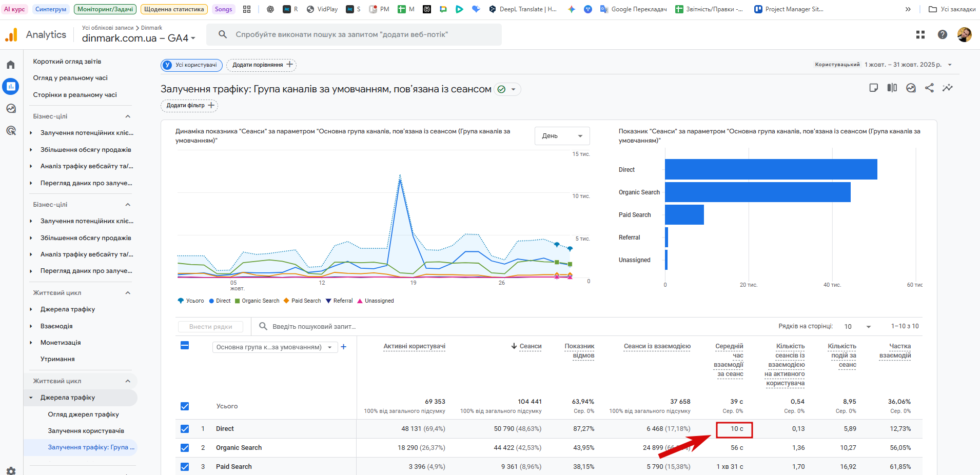This screenshot has width=980, height=475.
Task: Click the Додати фільтр button
Action: [x=189, y=106]
